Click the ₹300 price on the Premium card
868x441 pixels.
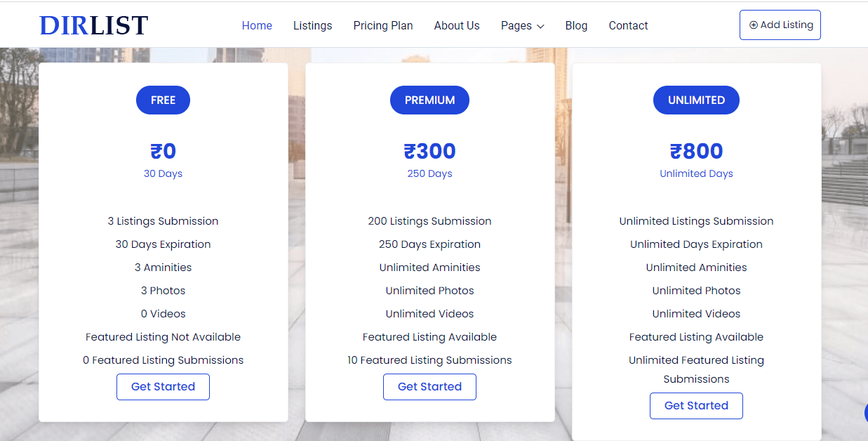pos(429,150)
